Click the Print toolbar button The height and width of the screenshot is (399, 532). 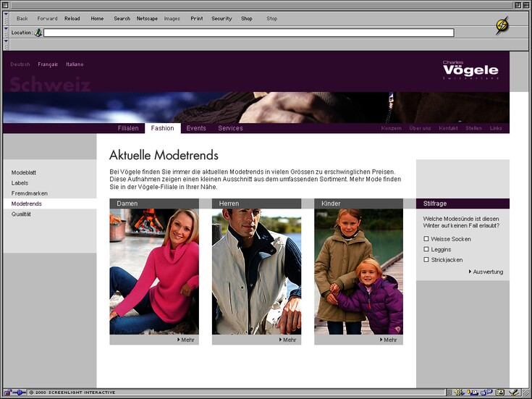tap(197, 19)
